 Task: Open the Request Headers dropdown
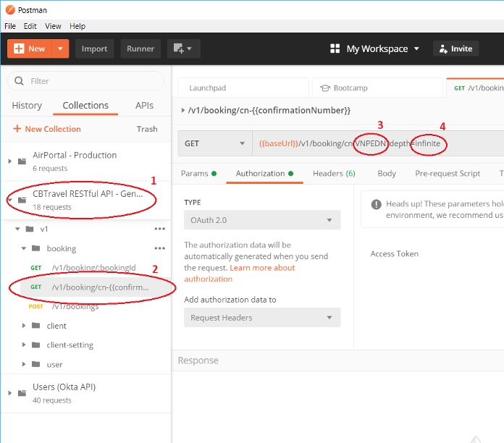(262, 317)
